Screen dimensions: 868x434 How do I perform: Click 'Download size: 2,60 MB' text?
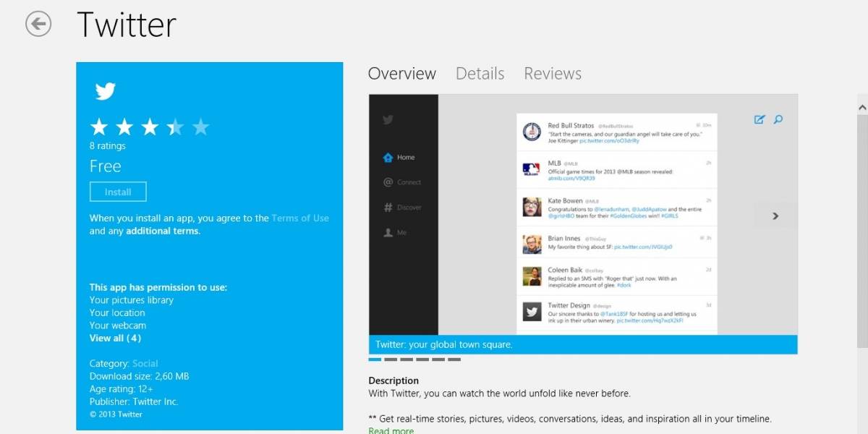140,376
